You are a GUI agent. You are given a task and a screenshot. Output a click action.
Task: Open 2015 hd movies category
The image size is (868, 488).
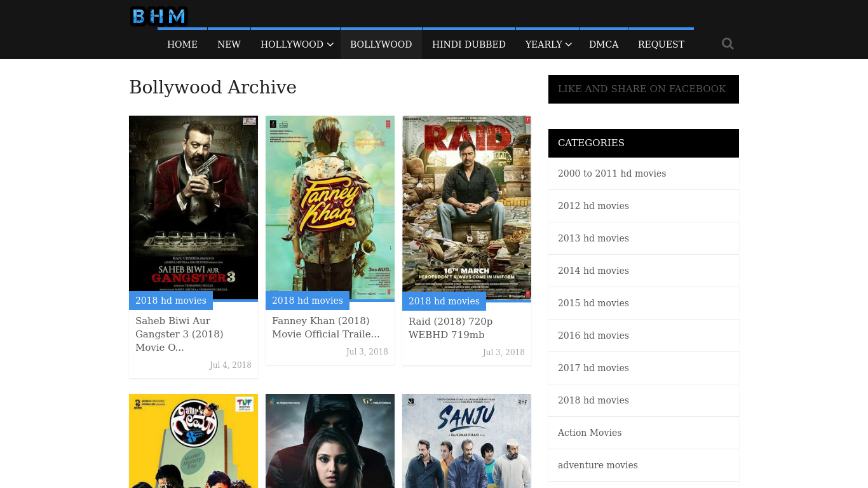pyautogui.click(x=593, y=303)
